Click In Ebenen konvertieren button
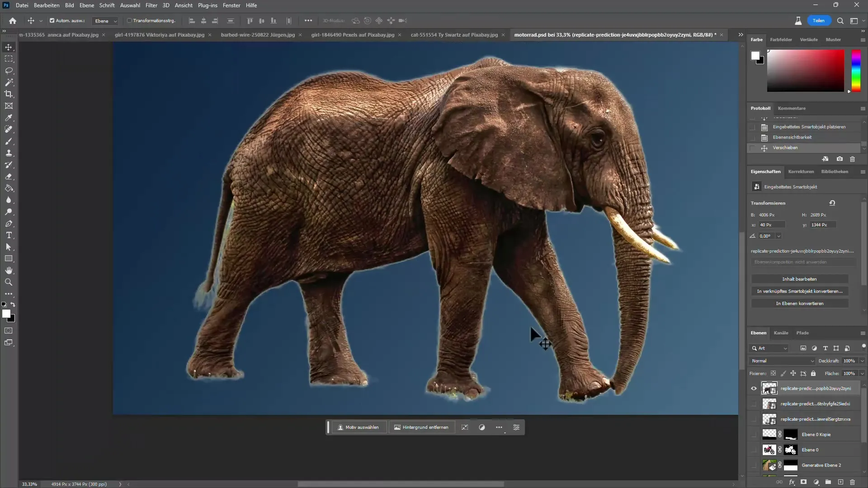Viewport: 868px width, 488px height. 799,304
